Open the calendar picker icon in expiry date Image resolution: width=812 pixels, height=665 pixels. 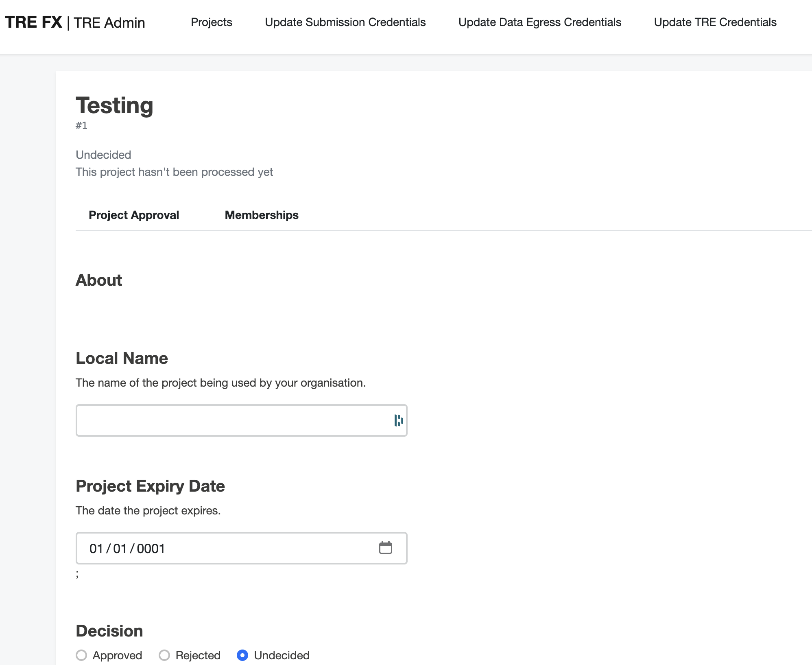[x=385, y=548]
